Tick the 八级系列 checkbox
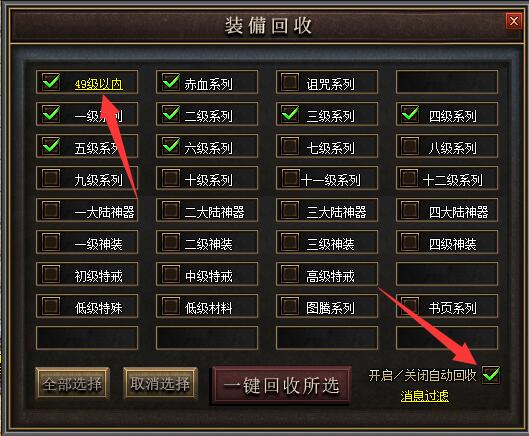The width and height of the screenshot is (529, 436). [x=410, y=146]
